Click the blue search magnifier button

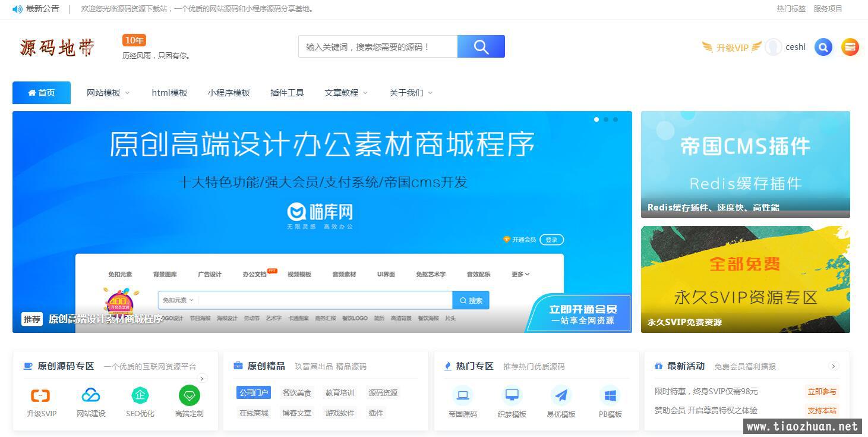[481, 46]
